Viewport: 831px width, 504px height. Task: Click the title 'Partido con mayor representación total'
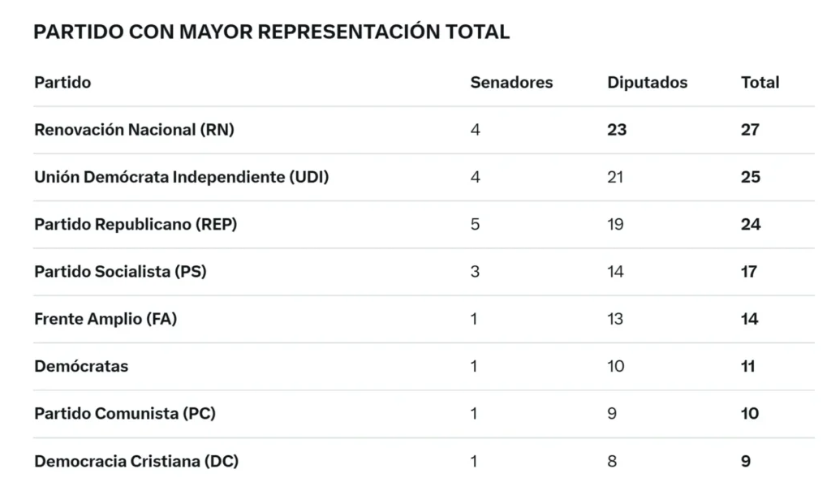click(271, 32)
